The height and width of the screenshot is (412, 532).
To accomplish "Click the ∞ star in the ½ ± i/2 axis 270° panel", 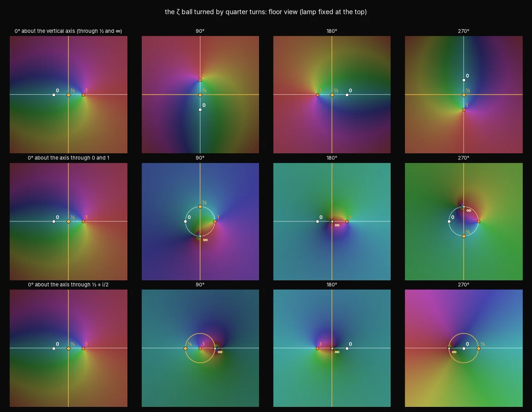I will (449, 348).
